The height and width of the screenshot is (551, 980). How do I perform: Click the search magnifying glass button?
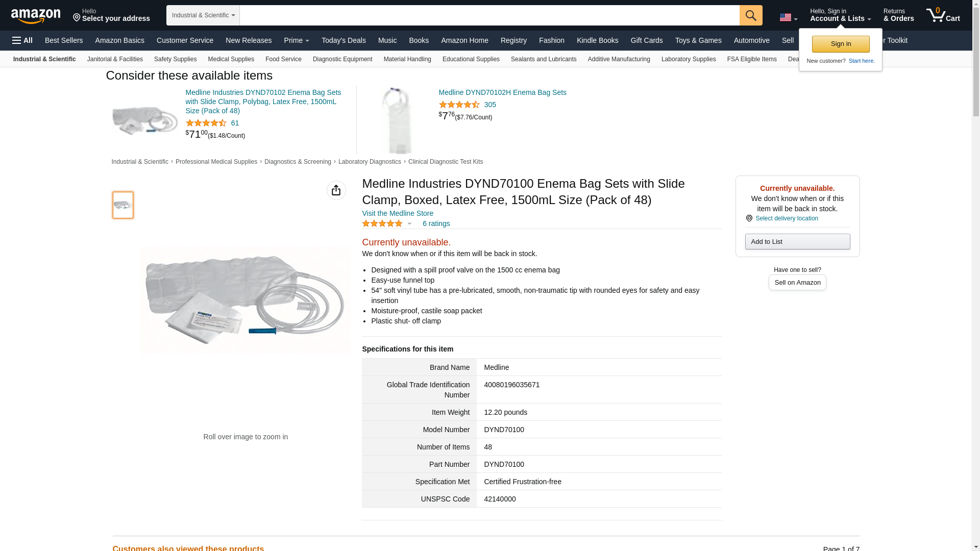[750, 15]
